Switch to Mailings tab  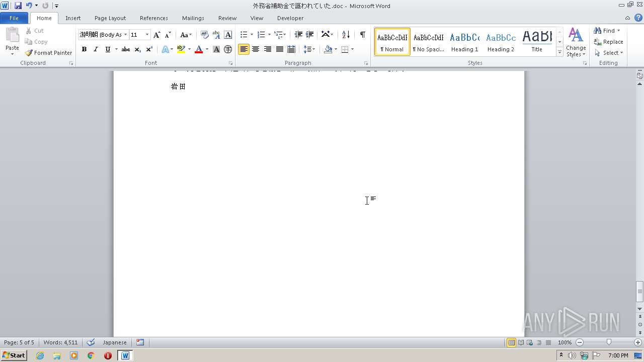(x=193, y=18)
